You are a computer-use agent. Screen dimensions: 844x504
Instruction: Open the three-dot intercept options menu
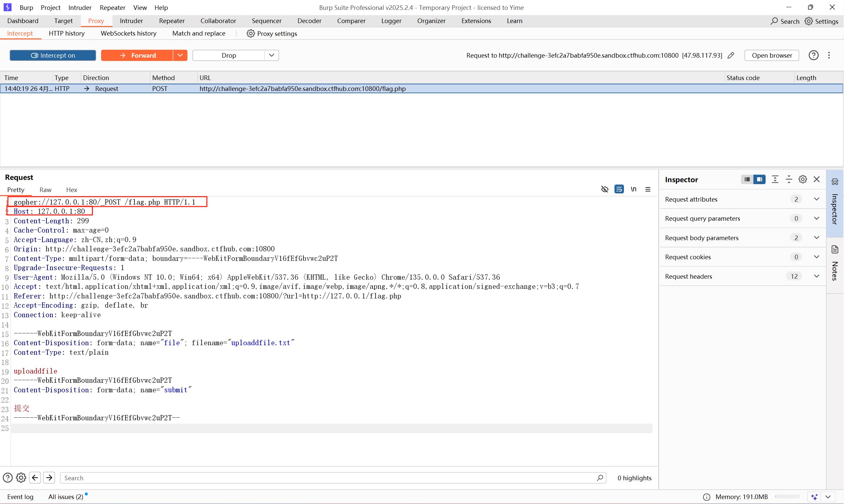(829, 55)
